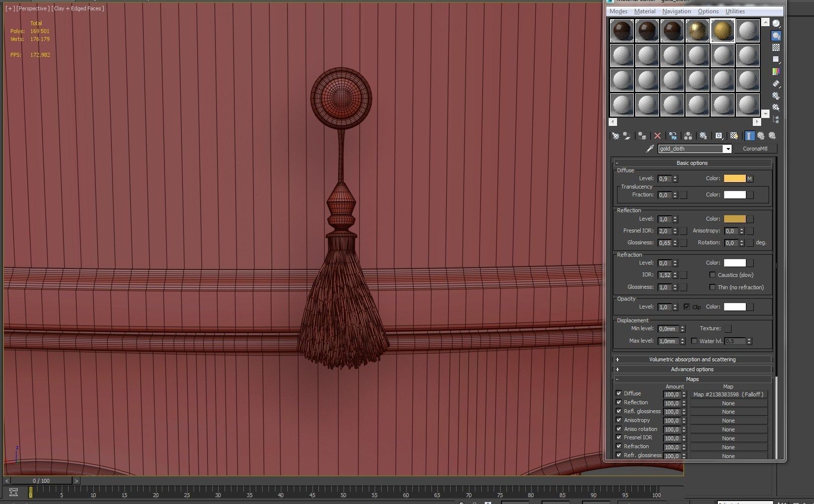Click the red X Reset Map icon
This screenshot has width=814, height=504.
[x=658, y=136]
